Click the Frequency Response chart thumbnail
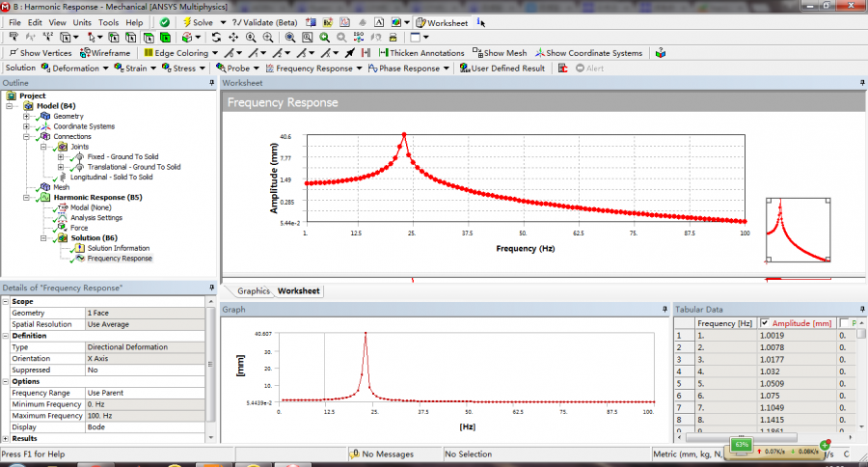868x467 pixels. click(798, 229)
